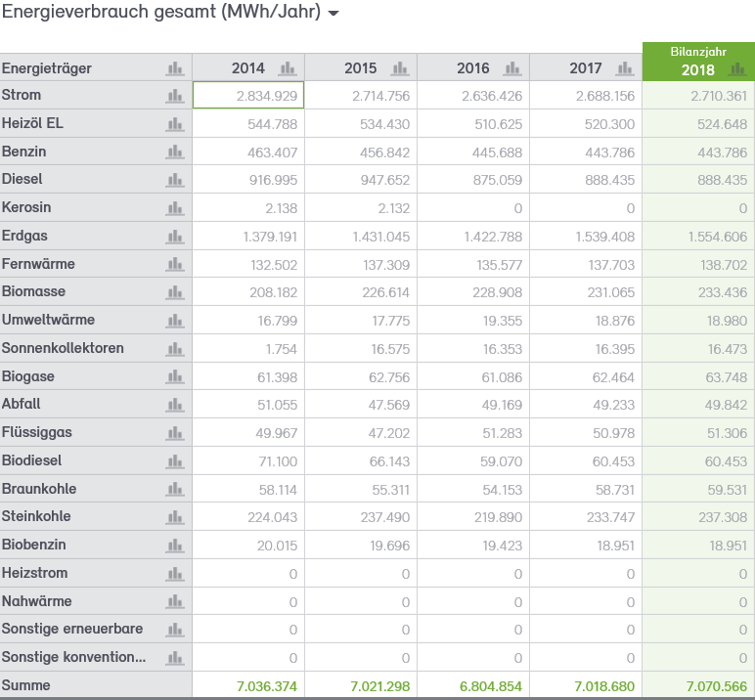
Task: Click the Biogase 2018 value 63.748
Action: point(726,377)
